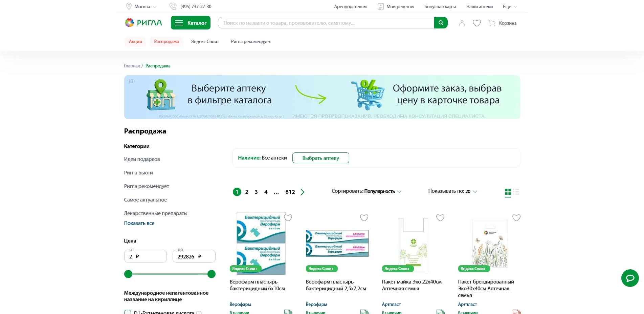Expand the Москва city selector
Screen dimensions: 644x314
[141, 6]
